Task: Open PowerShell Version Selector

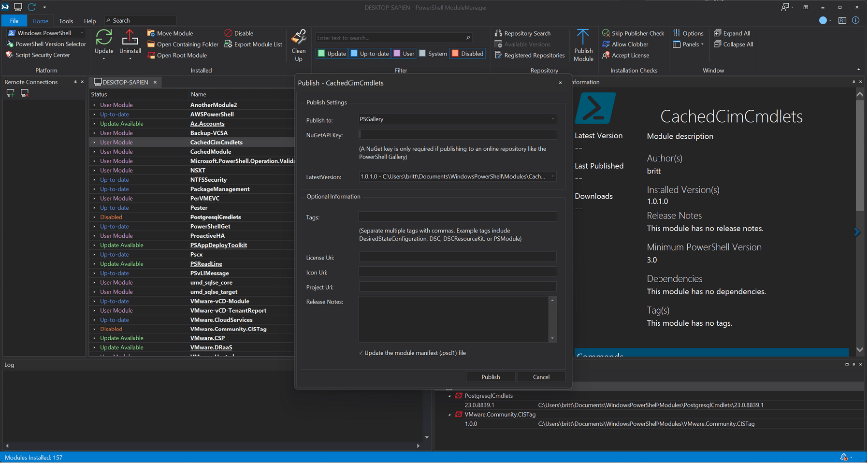Action: [46, 44]
